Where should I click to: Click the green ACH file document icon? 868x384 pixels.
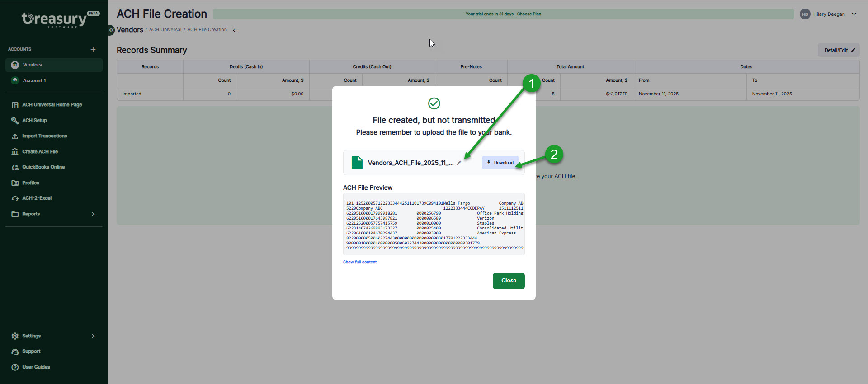pyautogui.click(x=357, y=163)
